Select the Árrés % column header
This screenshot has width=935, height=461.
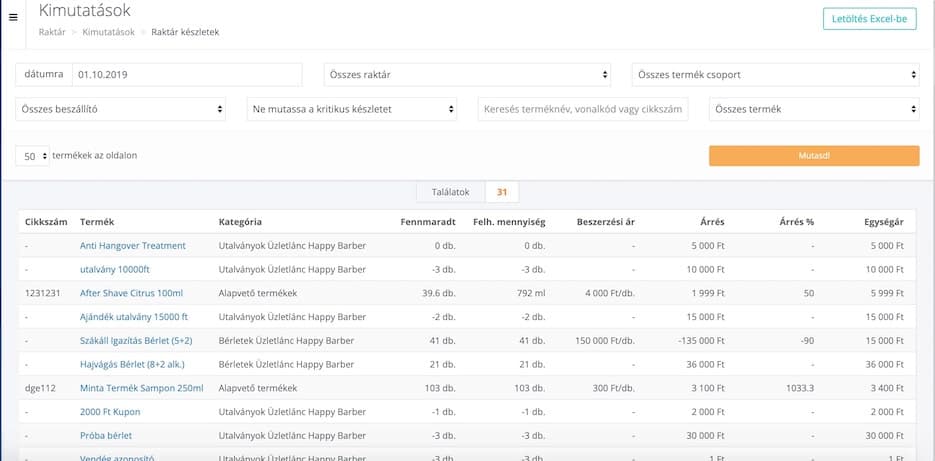[797, 222]
